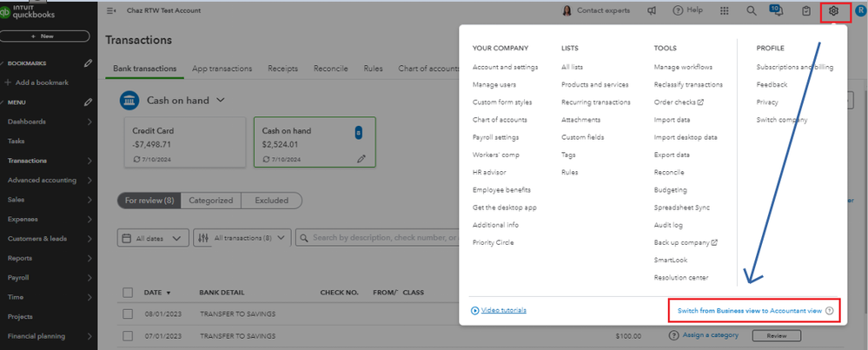Tick the checkbox for the 08/01/2023 transaction
Image resolution: width=868 pixels, height=350 pixels.
click(128, 314)
